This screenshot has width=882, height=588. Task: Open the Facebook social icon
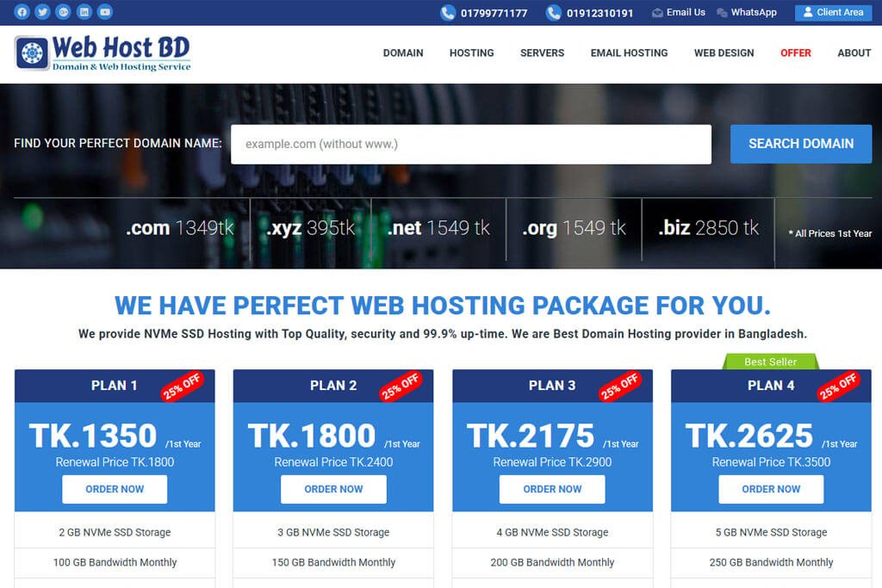pyautogui.click(x=22, y=12)
